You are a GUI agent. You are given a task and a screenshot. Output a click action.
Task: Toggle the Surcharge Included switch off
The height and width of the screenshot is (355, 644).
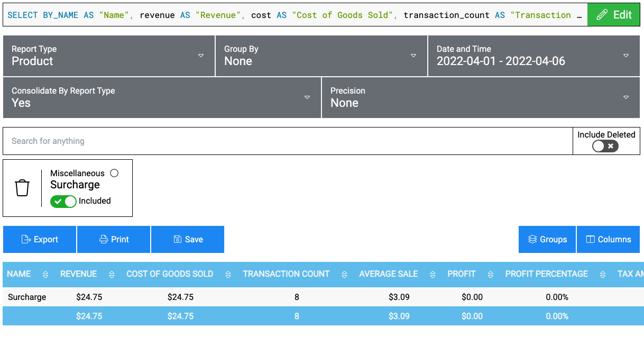(x=63, y=201)
